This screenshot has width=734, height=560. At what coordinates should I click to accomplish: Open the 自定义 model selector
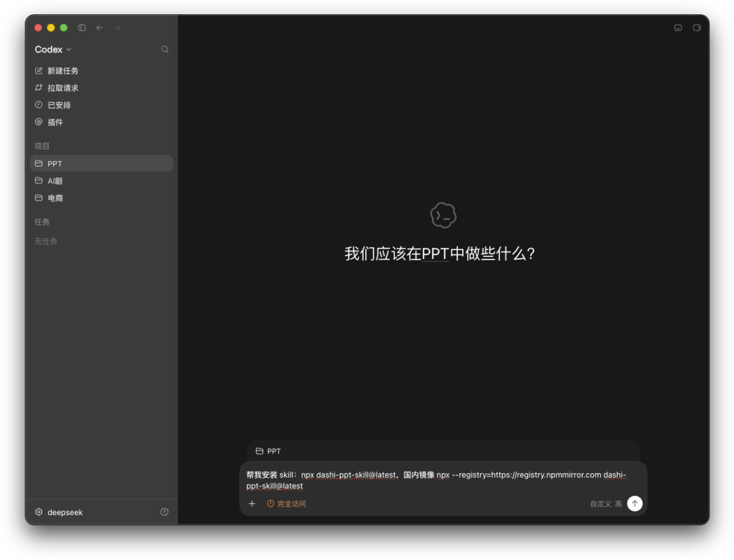point(601,504)
